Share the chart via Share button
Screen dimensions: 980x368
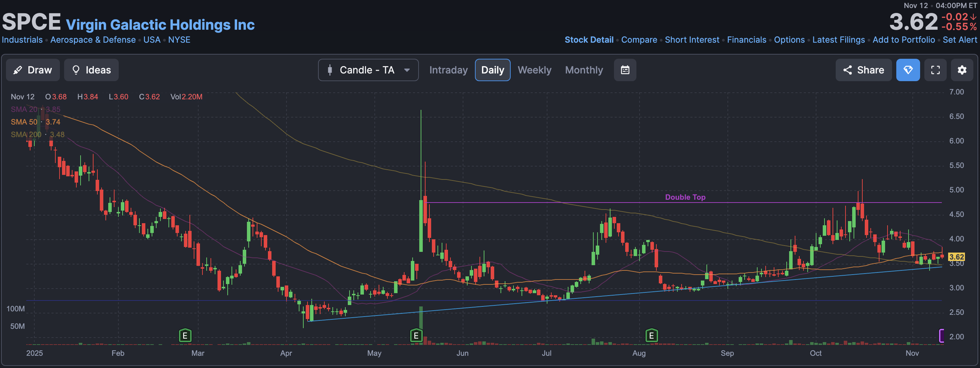click(864, 70)
